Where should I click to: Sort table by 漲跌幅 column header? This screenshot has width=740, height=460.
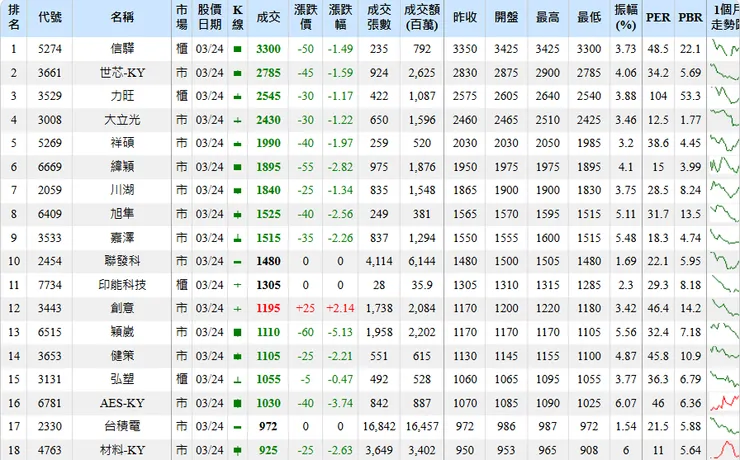[x=340, y=17]
